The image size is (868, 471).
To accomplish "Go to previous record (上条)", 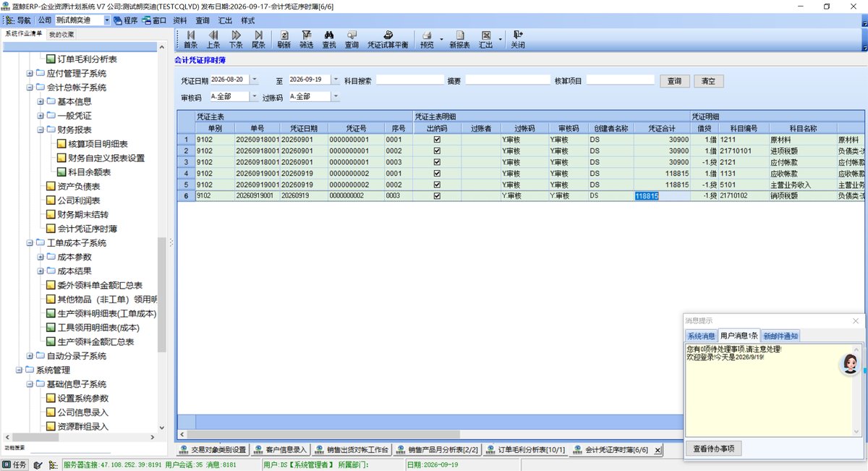I will pyautogui.click(x=213, y=39).
